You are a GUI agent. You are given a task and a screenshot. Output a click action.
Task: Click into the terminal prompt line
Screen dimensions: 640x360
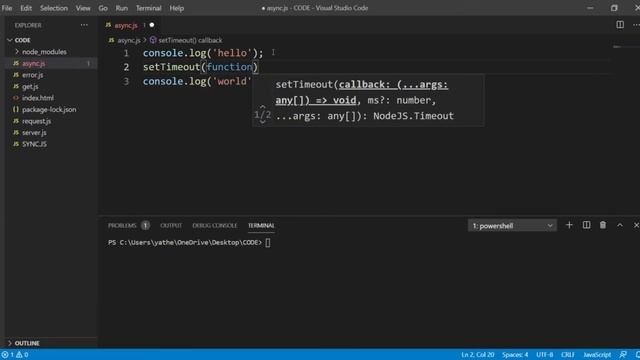[x=189, y=242]
